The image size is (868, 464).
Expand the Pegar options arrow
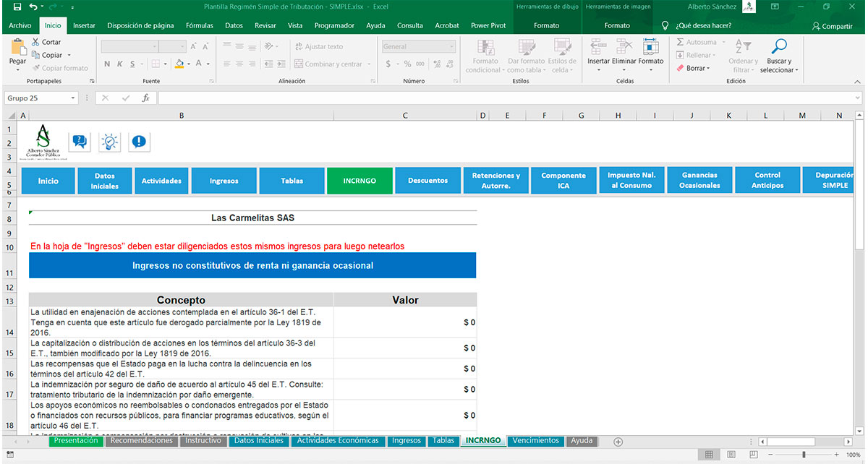17,70
